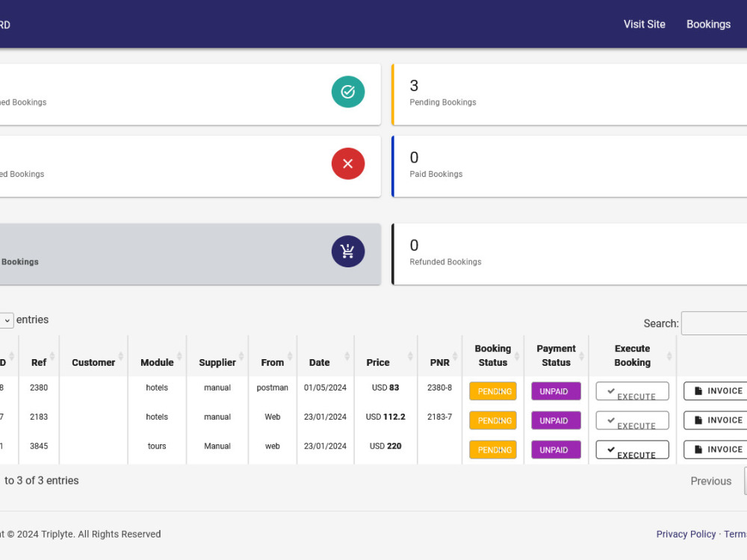Click the 'tours' module cell
The width and height of the screenshot is (747, 560).
[157, 447]
